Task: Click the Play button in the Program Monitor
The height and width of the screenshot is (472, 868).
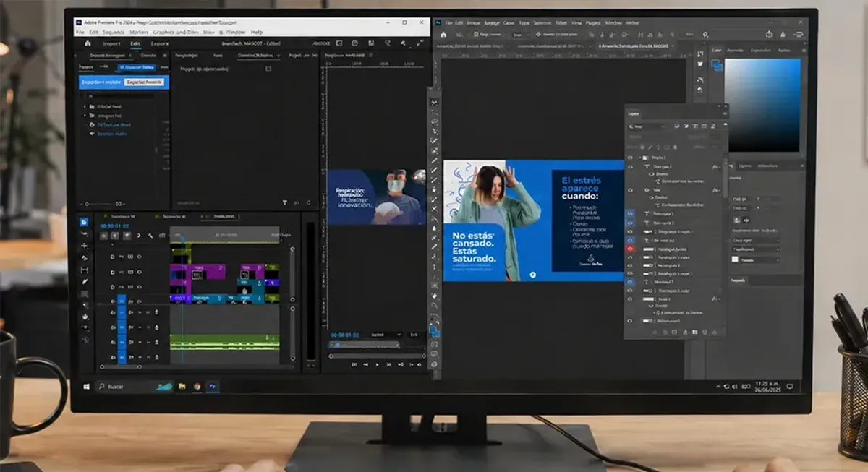Action: [x=377, y=364]
